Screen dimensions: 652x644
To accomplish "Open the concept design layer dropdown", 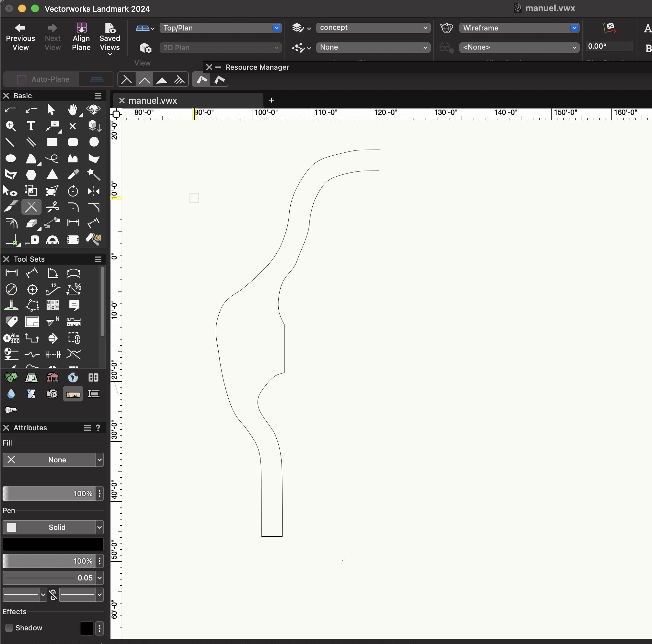I will coord(372,28).
